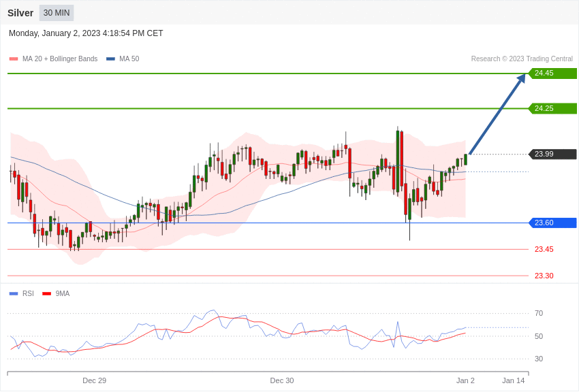579x392 pixels.
Task: Click the 23.99 current price tag
Action: [553, 154]
